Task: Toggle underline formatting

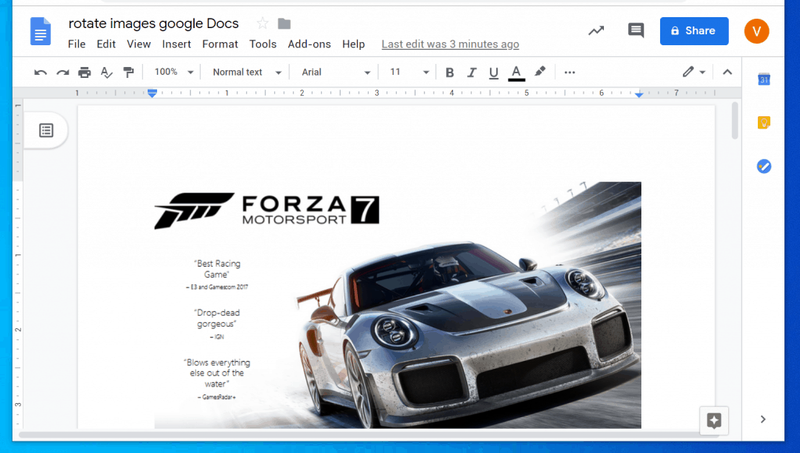Action: (x=493, y=73)
